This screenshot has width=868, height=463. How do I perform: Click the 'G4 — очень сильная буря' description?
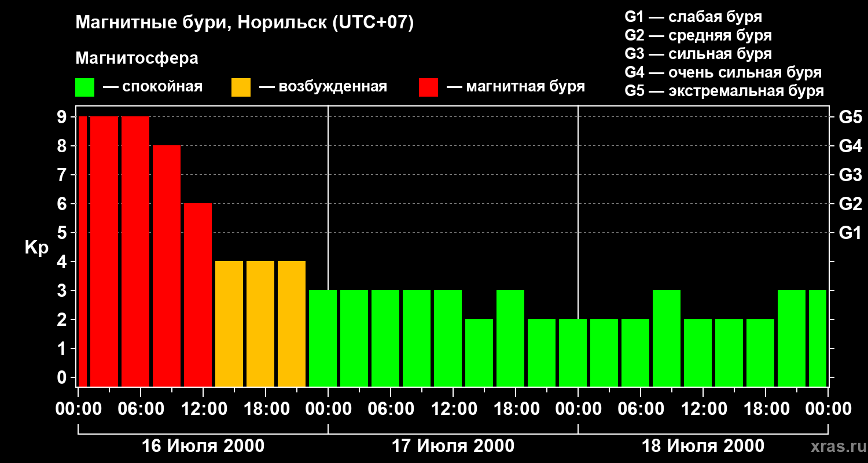click(723, 72)
